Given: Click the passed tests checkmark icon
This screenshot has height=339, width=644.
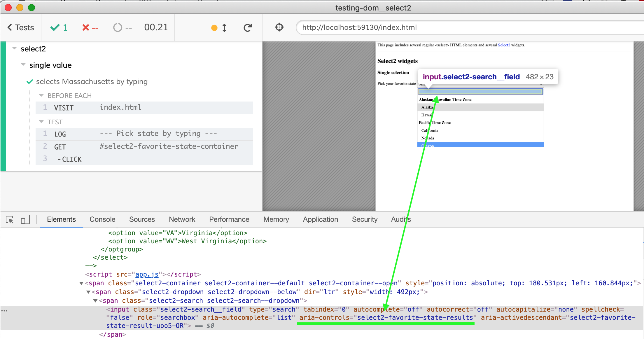Looking at the screenshot, I should click(55, 28).
